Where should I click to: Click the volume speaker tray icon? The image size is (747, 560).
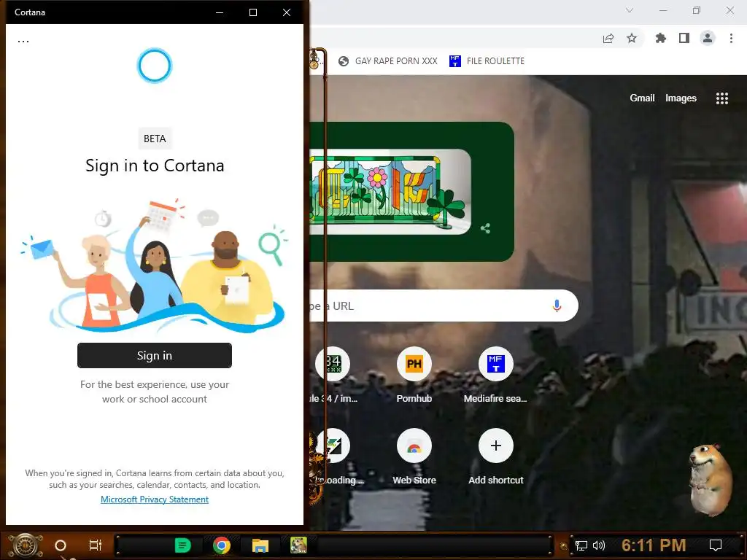599,545
